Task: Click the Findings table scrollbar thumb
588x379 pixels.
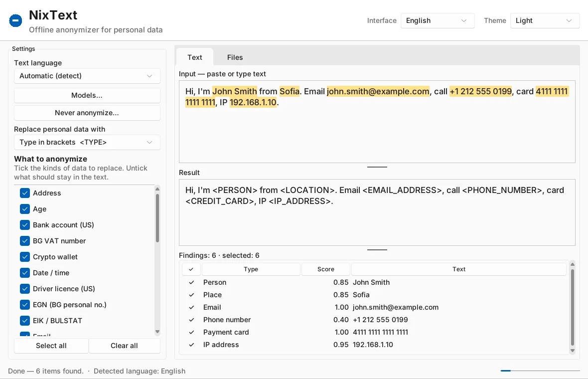Action: point(572,307)
